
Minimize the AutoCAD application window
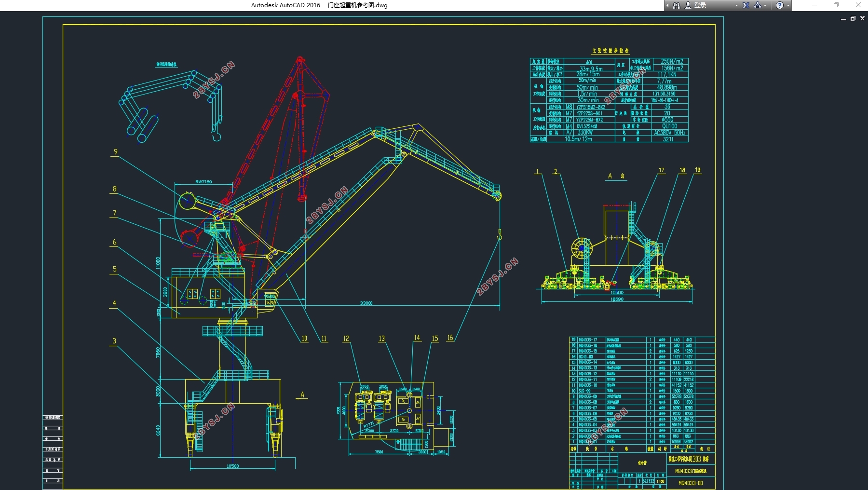tap(814, 5)
